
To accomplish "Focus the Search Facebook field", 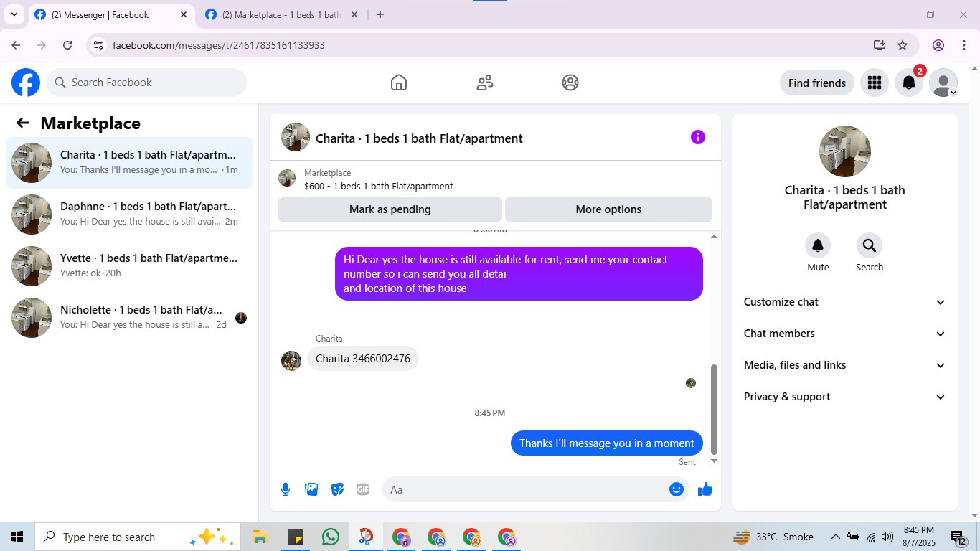I will pyautogui.click(x=146, y=83).
